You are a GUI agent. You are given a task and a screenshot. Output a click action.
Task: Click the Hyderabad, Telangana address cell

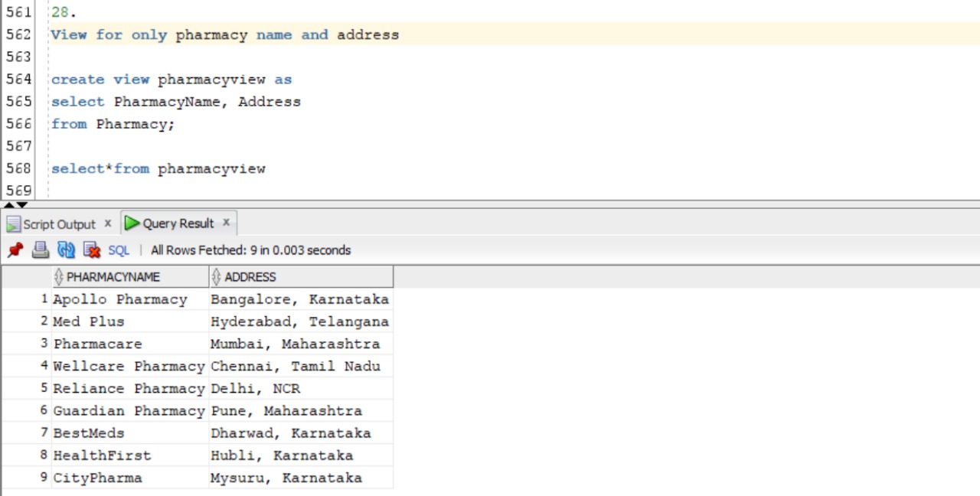tap(299, 321)
